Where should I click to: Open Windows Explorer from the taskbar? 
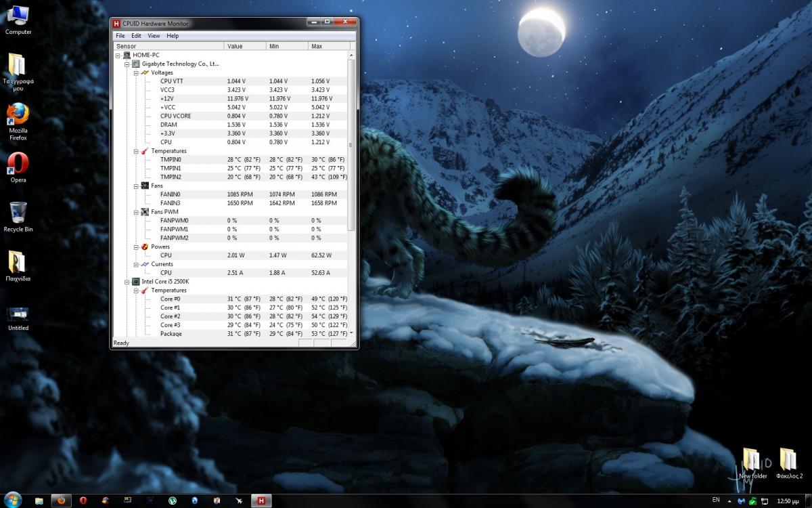[x=39, y=501]
